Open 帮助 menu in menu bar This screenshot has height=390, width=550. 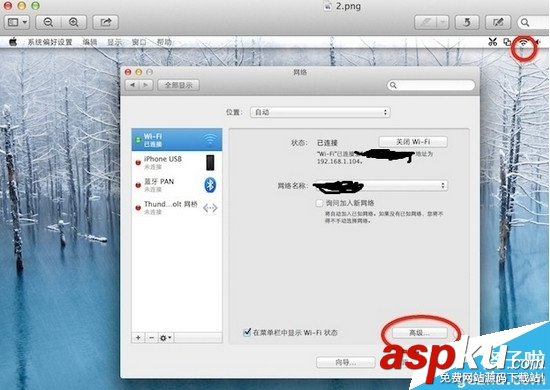coord(164,42)
